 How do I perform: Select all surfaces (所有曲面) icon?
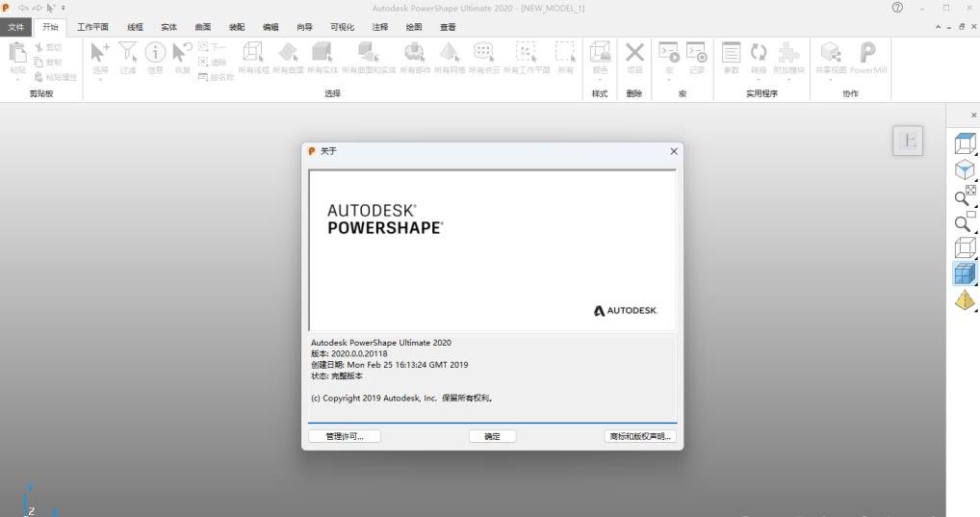pos(288,53)
